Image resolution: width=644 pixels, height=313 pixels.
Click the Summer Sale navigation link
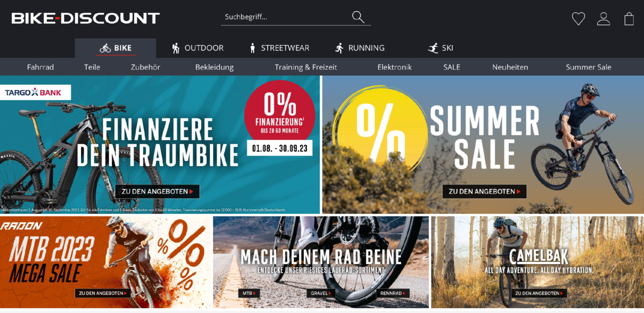tap(588, 67)
